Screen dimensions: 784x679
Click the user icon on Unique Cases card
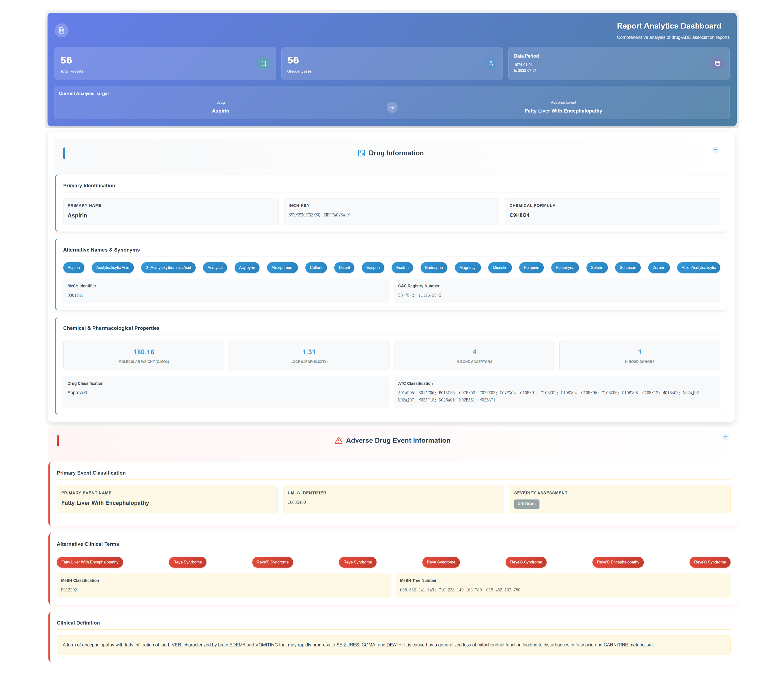pos(490,63)
